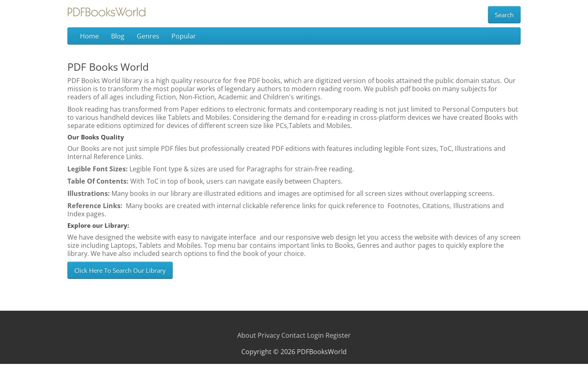Screen dimensions: 588x368
Task: Click the "Legible Font Sizes:" label
Action: tap(98, 169)
